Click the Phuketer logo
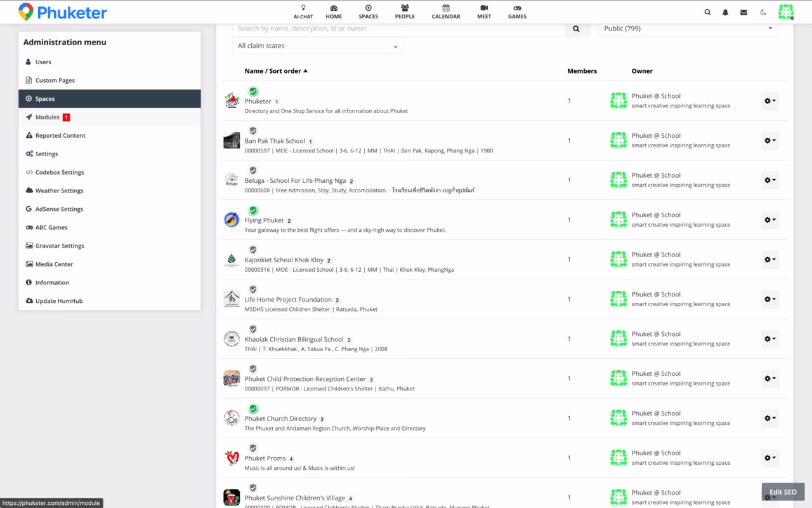 click(63, 12)
